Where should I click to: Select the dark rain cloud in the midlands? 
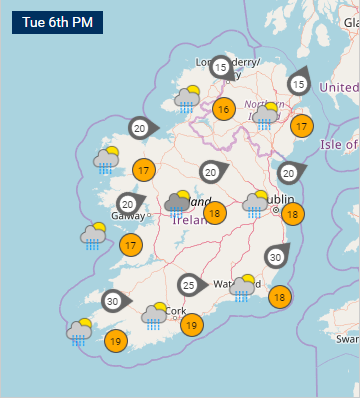click(x=177, y=204)
